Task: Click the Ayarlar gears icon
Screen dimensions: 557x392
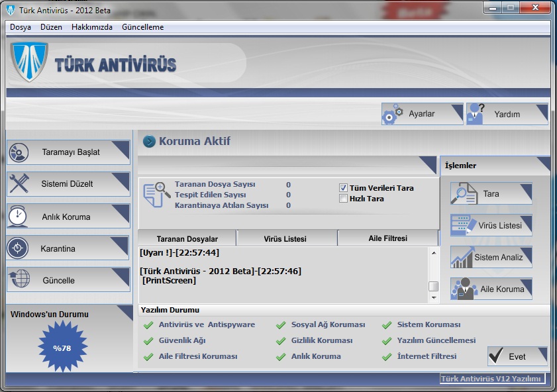Action: tap(393, 114)
